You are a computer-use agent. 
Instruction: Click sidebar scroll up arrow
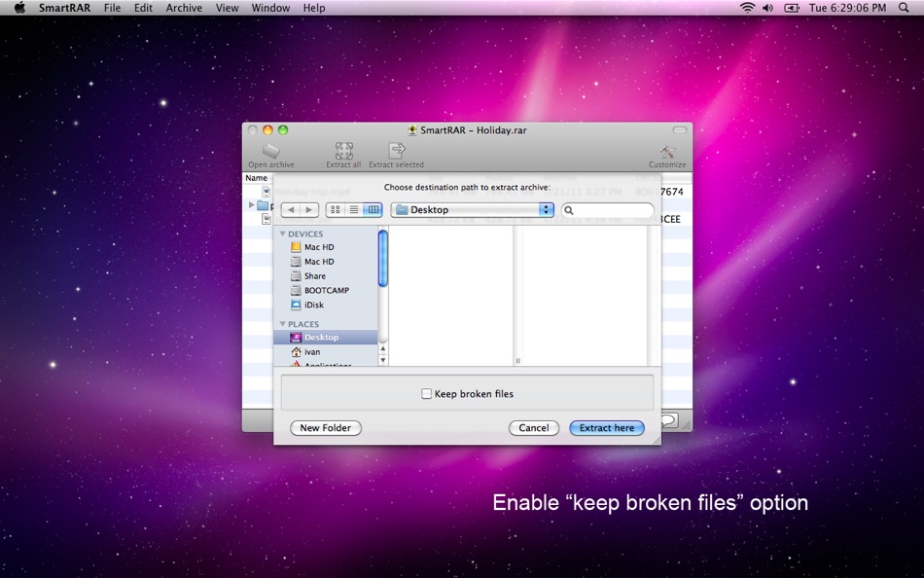[x=383, y=349]
